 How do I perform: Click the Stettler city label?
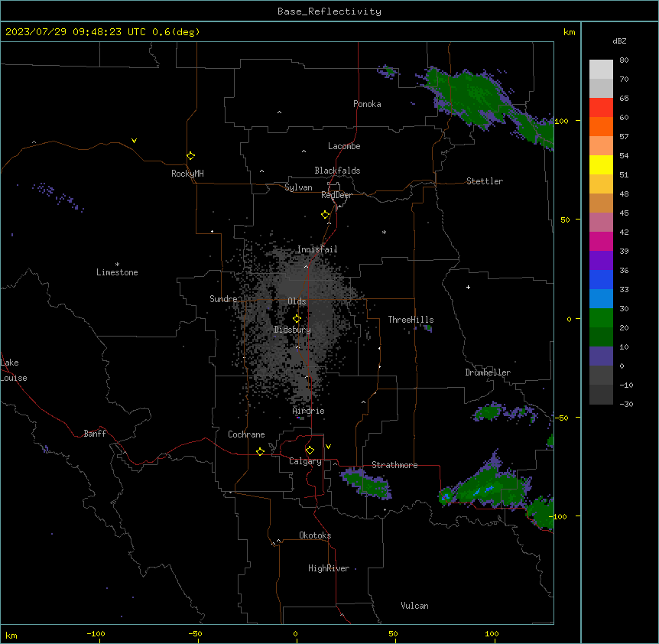485,181
